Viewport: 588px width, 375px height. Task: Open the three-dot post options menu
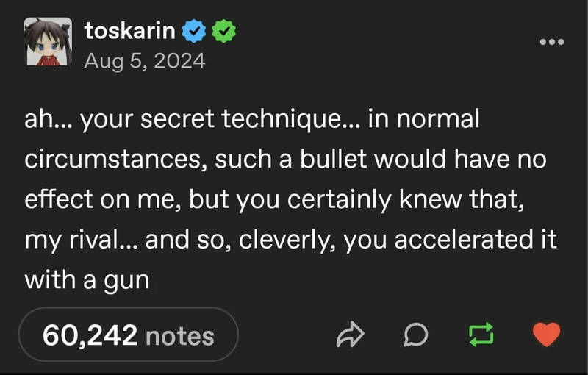[x=552, y=42]
